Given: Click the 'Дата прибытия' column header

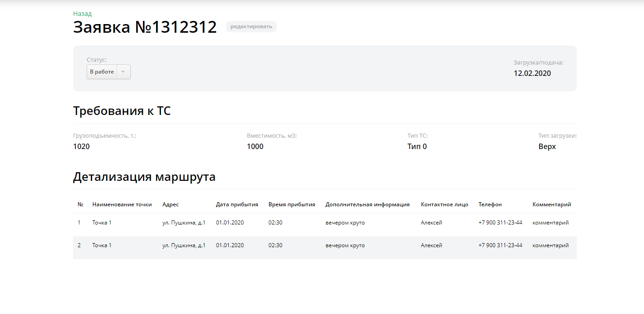Looking at the screenshot, I should (x=237, y=204).
